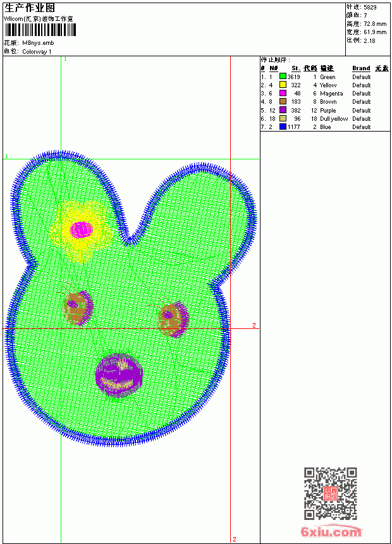Click the Colorway 1 label
This screenshot has width=392, height=544.
(x=37, y=52)
